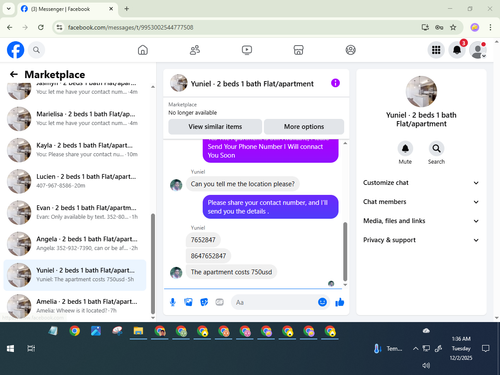500x375 pixels.
Task: Choose a sticker from the sticker icon
Action: coord(204,302)
